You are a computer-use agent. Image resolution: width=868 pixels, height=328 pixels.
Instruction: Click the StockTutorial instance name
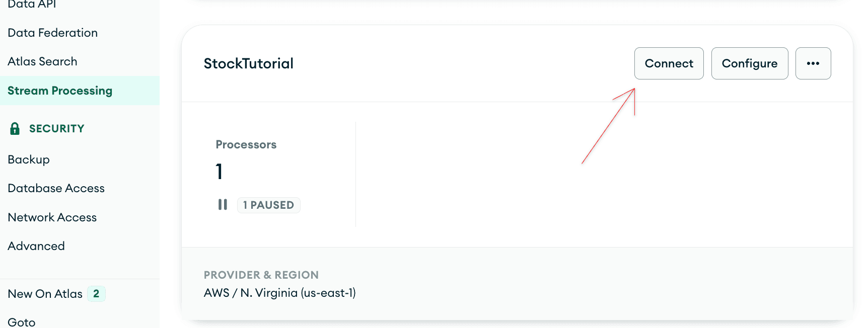(x=248, y=63)
